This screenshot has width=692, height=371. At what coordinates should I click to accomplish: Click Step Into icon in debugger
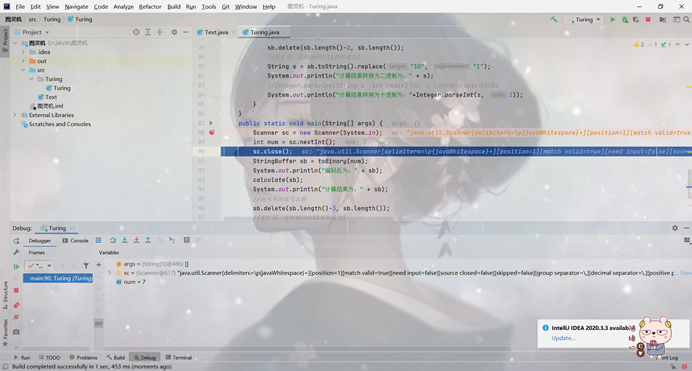pyautogui.click(x=125, y=240)
